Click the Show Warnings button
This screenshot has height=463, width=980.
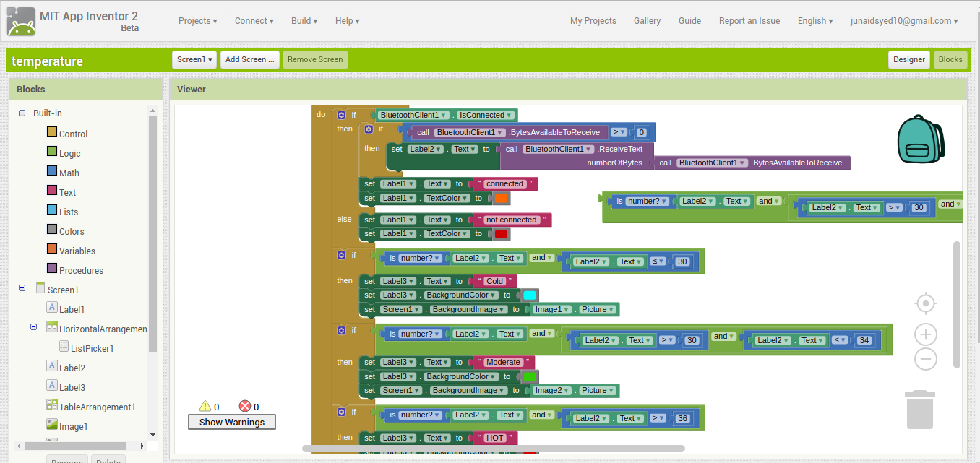coord(231,422)
